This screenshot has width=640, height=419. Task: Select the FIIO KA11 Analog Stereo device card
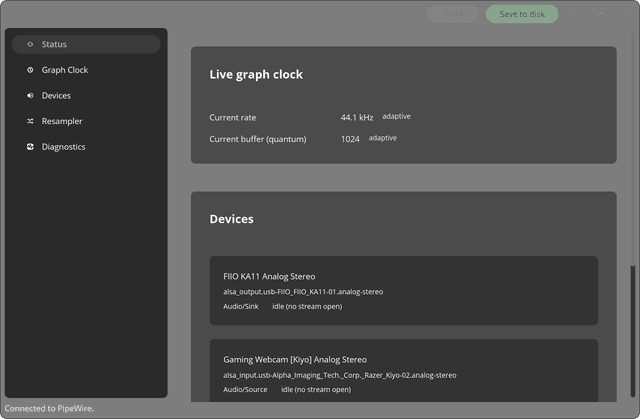pos(404,290)
